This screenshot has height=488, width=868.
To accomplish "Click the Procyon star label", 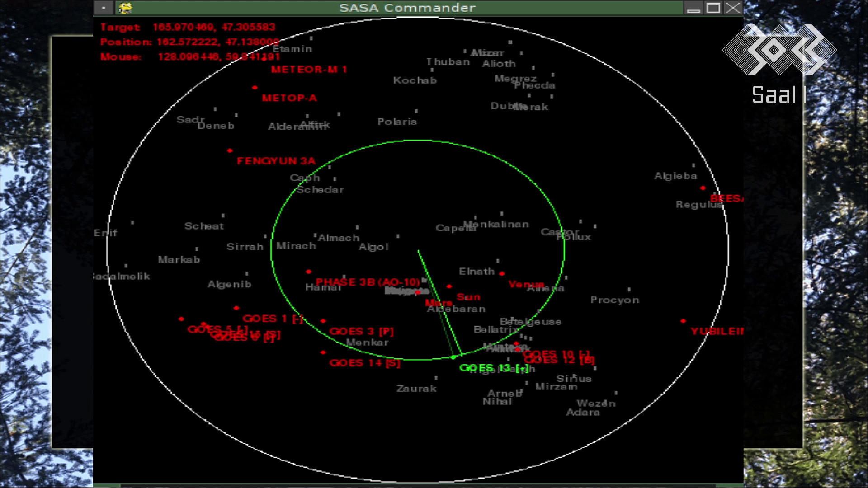I will click(x=614, y=300).
